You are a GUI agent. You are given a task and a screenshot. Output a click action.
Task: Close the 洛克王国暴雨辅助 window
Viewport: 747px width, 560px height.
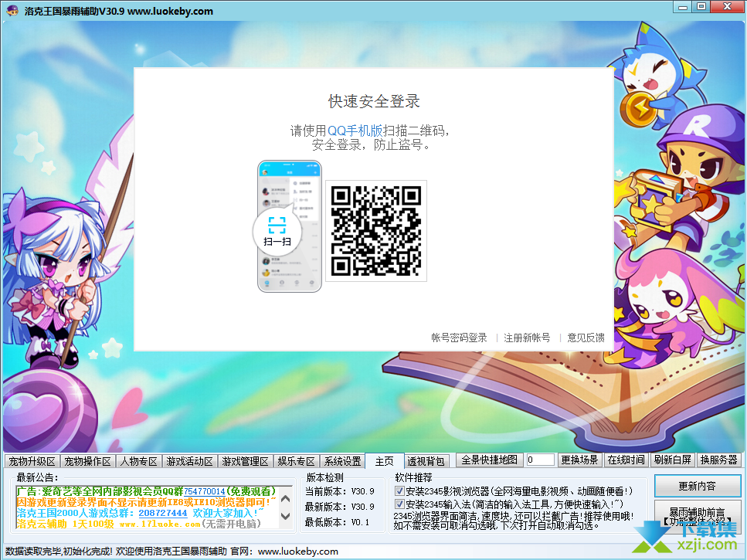[x=728, y=7]
